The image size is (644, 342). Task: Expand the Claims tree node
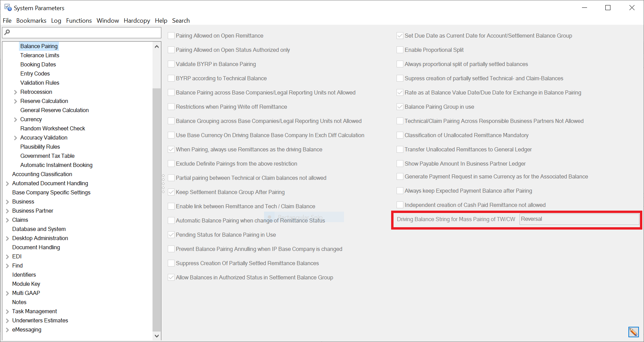point(7,220)
